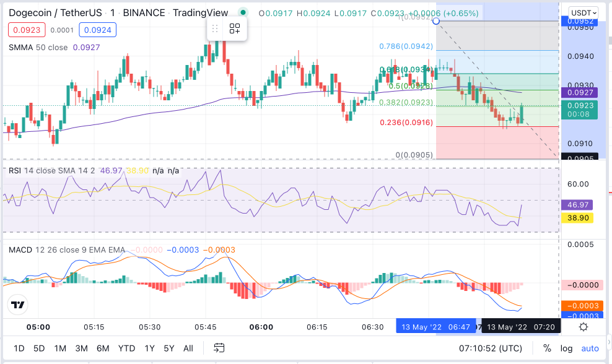Click the 0.0005 MACD axis label
The height and width of the screenshot is (364, 612).
click(x=580, y=245)
